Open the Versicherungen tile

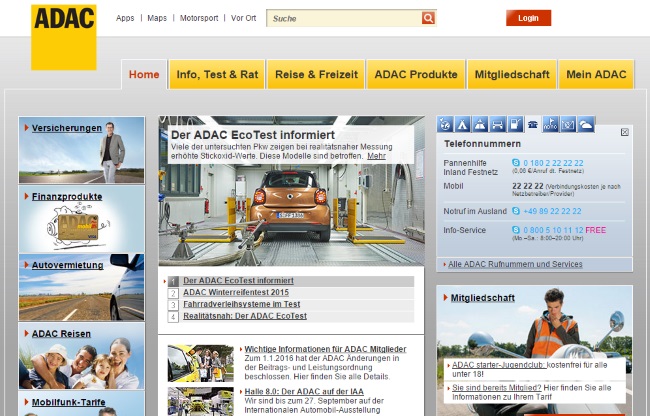82,150
